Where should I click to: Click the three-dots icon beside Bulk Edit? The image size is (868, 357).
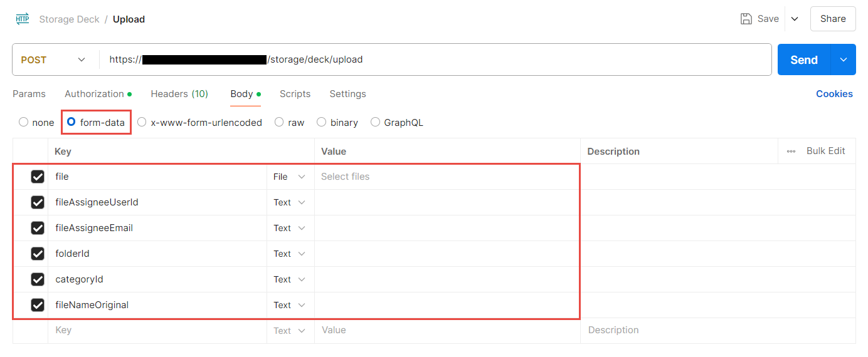click(x=791, y=152)
